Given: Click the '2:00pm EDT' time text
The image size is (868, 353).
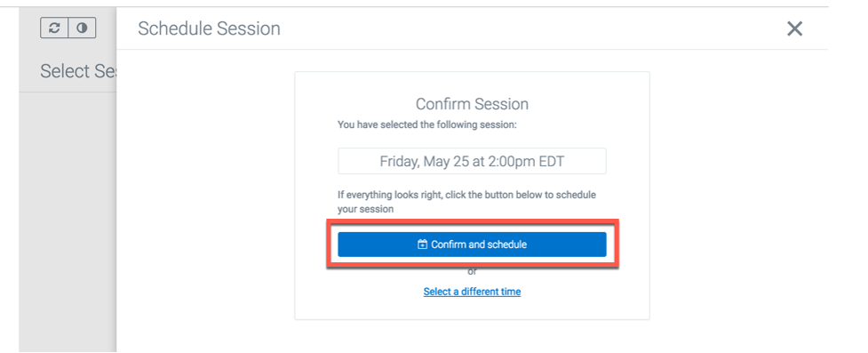Looking at the screenshot, I should point(528,161).
